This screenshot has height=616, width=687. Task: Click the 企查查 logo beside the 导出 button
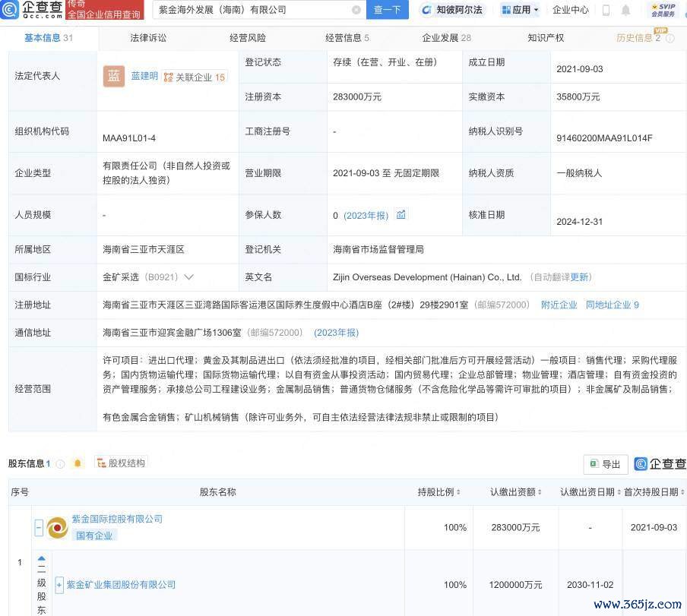[x=660, y=463]
